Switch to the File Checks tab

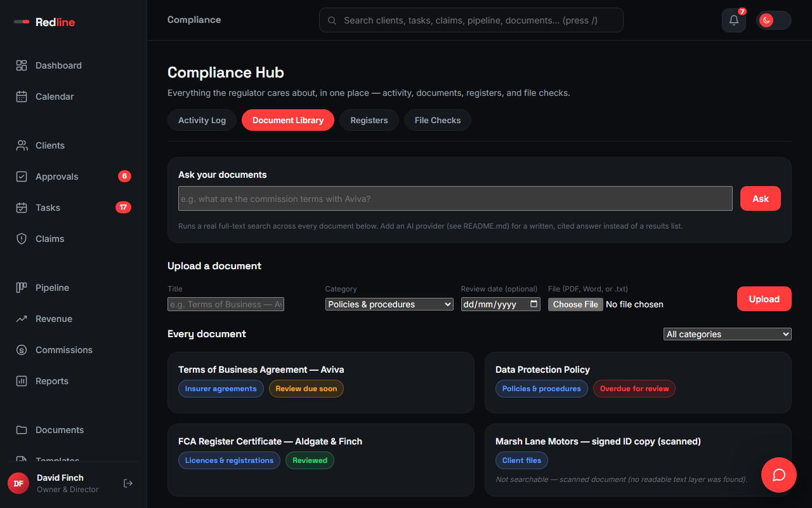point(438,120)
